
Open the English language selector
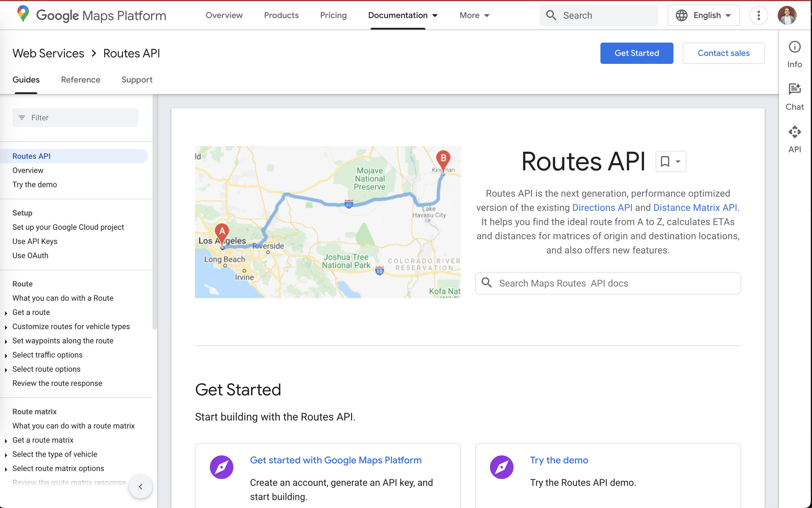tap(703, 15)
